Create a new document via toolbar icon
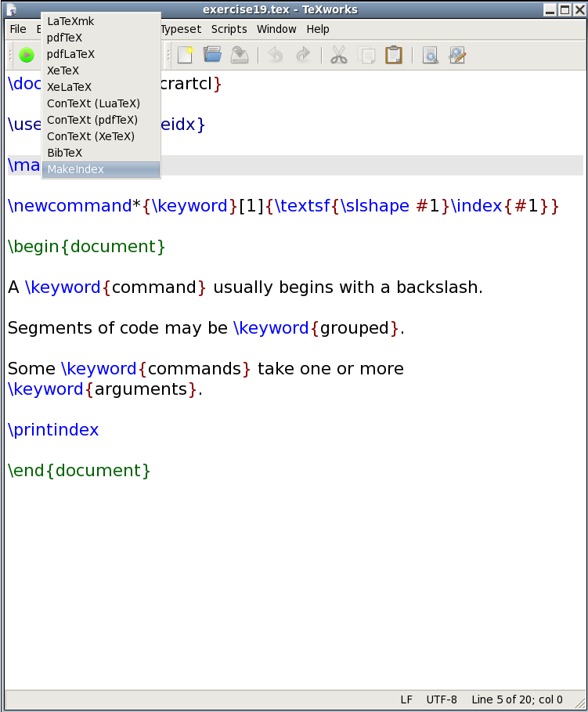The height and width of the screenshot is (712, 588). click(186, 55)
